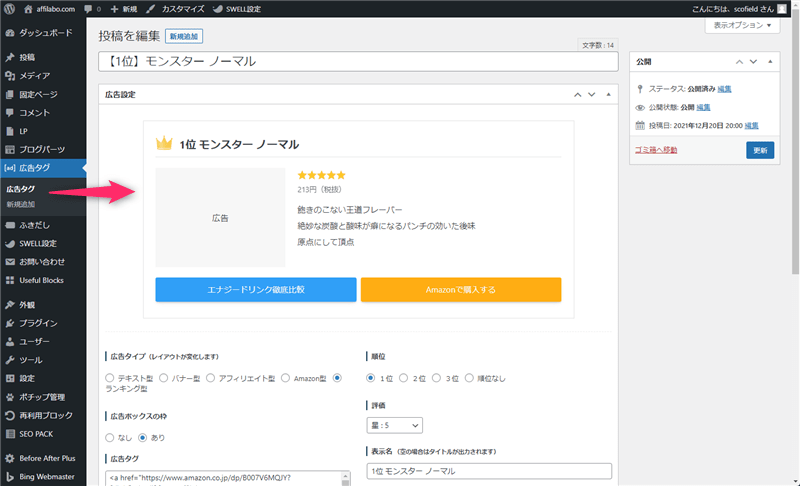Viewport: 800px width, 486px height.
Task: Open the Useful Blocks sidebar menu
Action: click(x=43, y=280)
